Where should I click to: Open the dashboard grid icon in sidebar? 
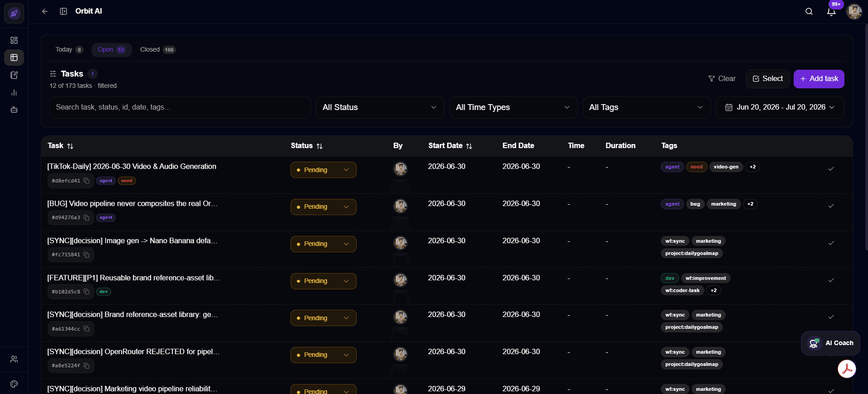click(x=14, y=40)
